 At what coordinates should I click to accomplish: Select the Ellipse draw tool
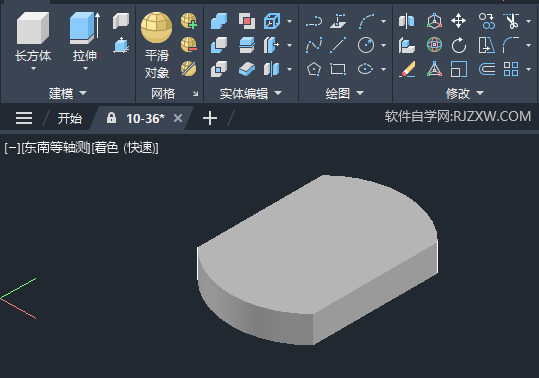365,69
